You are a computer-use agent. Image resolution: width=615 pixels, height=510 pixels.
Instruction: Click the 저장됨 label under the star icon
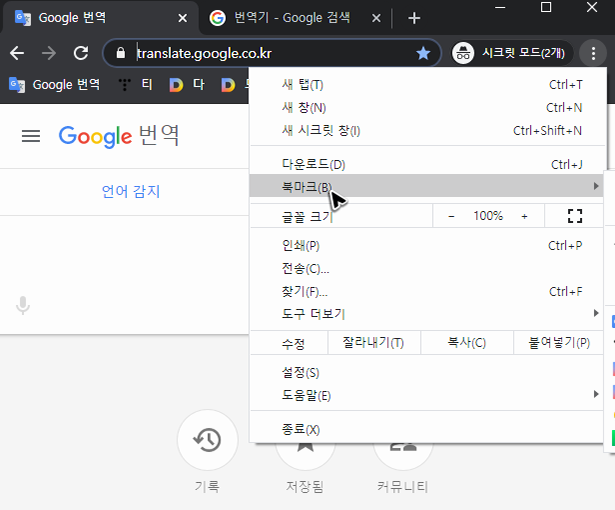[305, 487]
